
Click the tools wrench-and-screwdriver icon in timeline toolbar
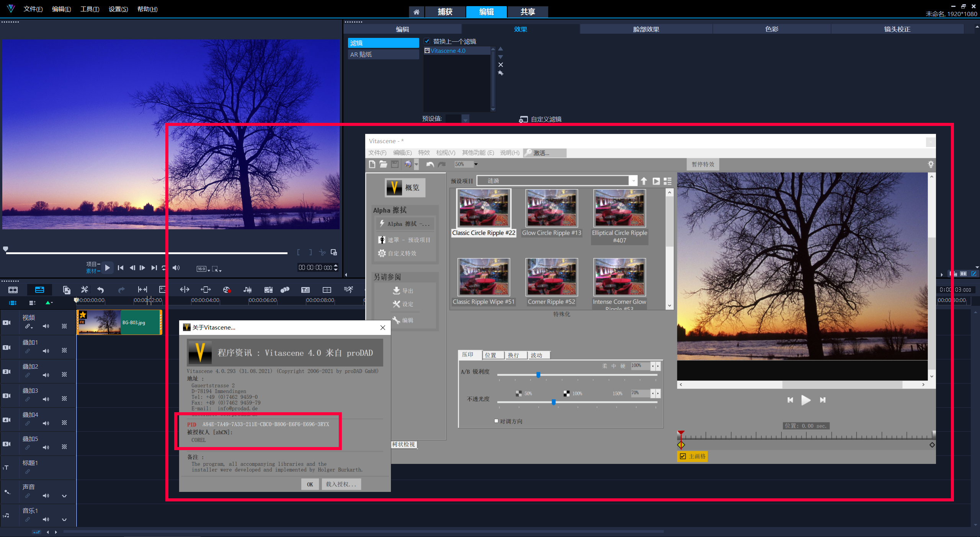pos(84,290)
